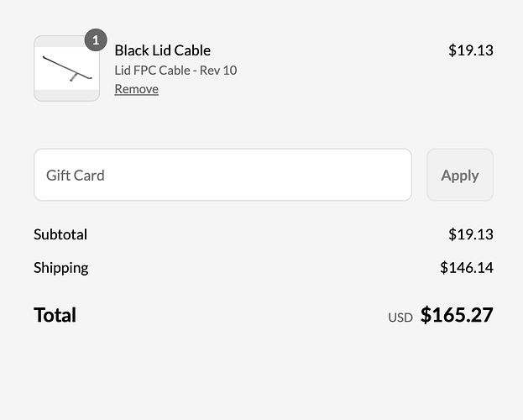The height and width of the screenshot is (420, 523).
Task: Click the cable illustration inside the product image
Action: pyautogui.click(x=67, y=68)
